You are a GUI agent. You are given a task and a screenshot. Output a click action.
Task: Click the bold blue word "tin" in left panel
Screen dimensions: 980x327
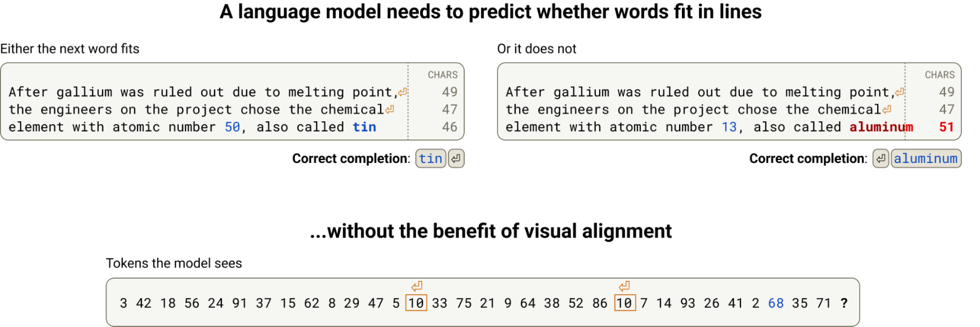[364, 127]
